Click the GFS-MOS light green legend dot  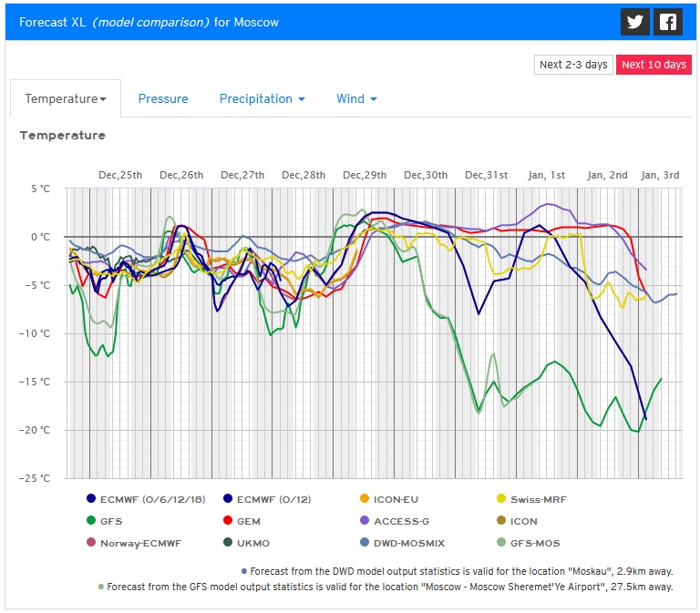click(501, 543)
